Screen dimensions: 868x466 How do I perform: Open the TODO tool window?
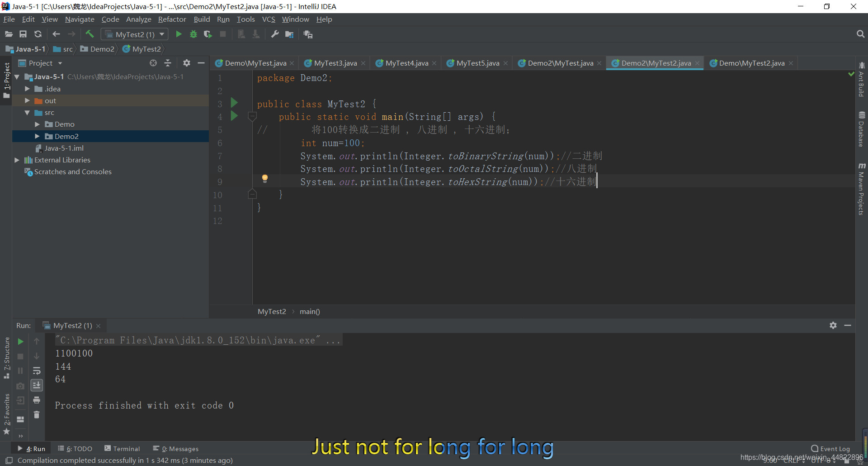75,449
